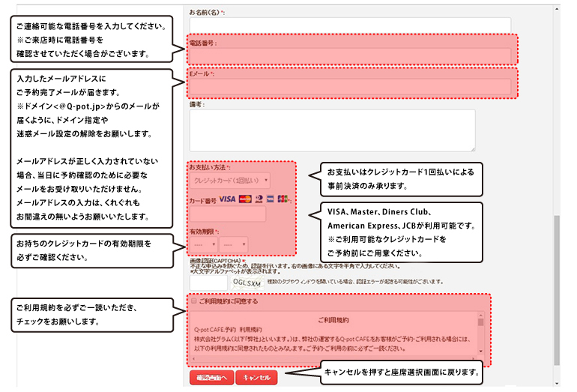Click the カード番号 card number field
Image resolution: width=577 pixels, height=392 pixels.
tap(228, 214)
